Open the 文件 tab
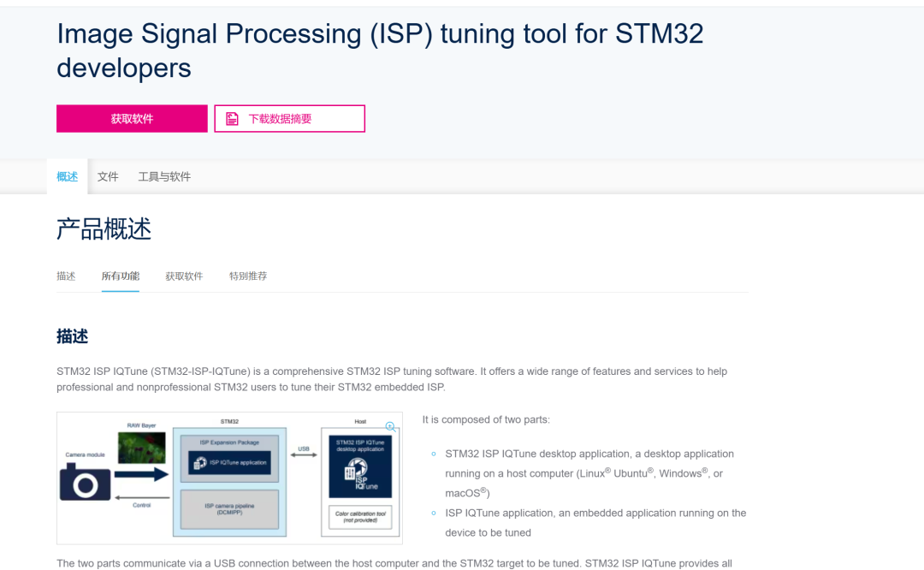Viewport: 924px width, 570px height. pyautogui.click(x=108, y=176)
